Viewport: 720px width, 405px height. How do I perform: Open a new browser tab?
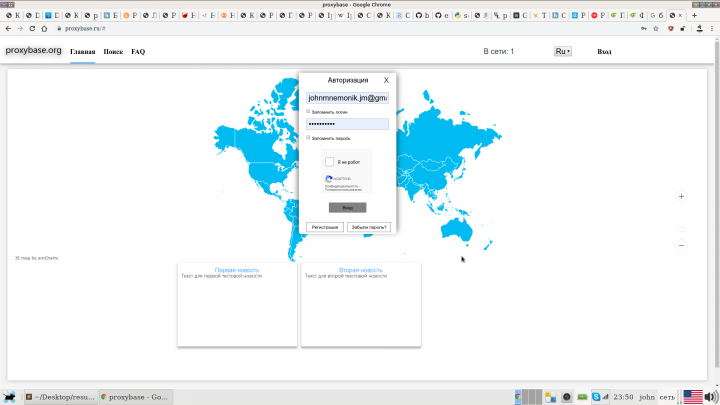click(x=694, y=15)
